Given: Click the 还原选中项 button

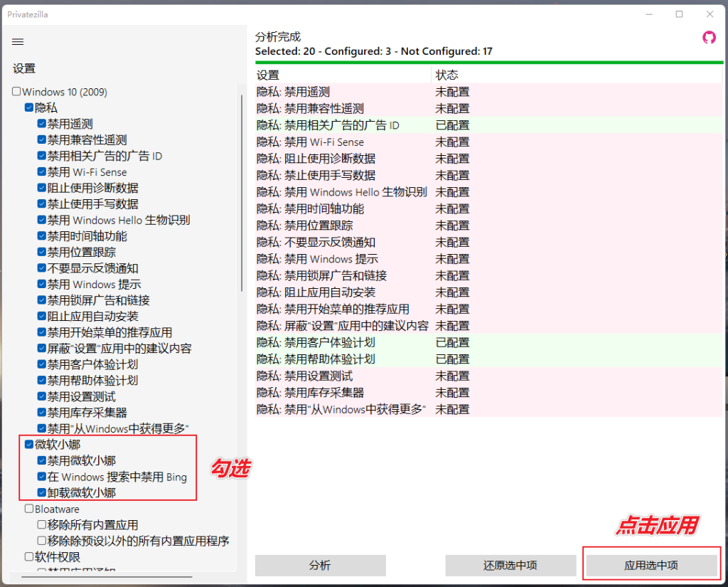Looking at the screenshot, I should [x=510, y=565].
